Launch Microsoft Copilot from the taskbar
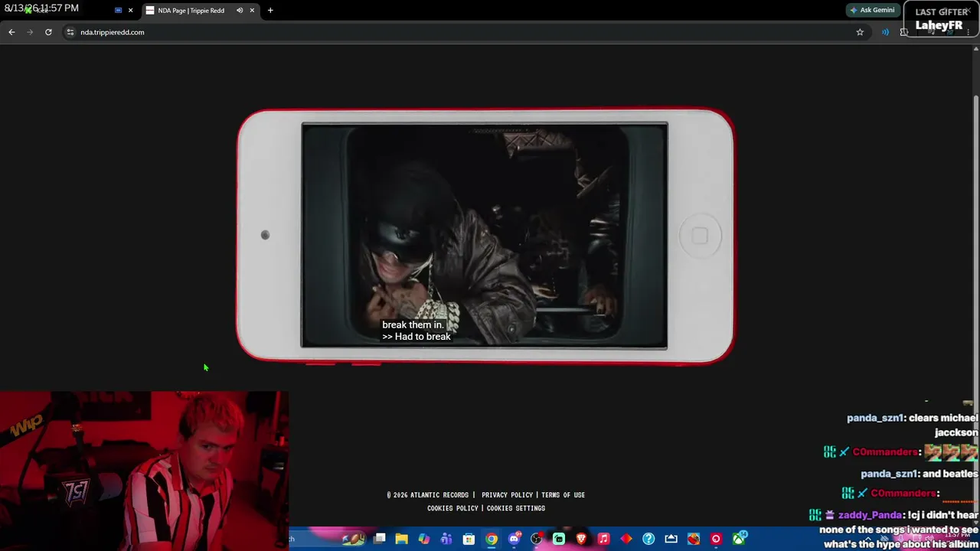 [423, 539]
